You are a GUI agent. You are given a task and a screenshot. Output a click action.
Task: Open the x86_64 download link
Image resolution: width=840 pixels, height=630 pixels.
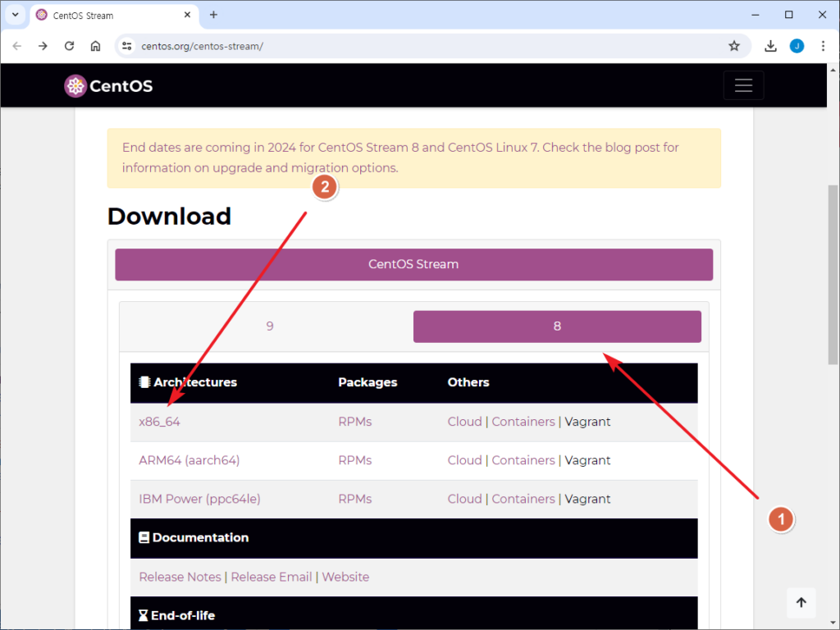(159, 422)
